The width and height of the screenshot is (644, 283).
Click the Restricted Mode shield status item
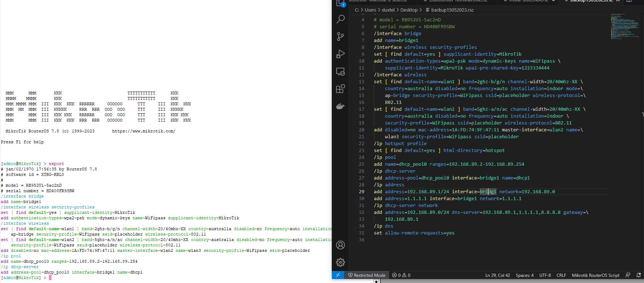[367, 275]
